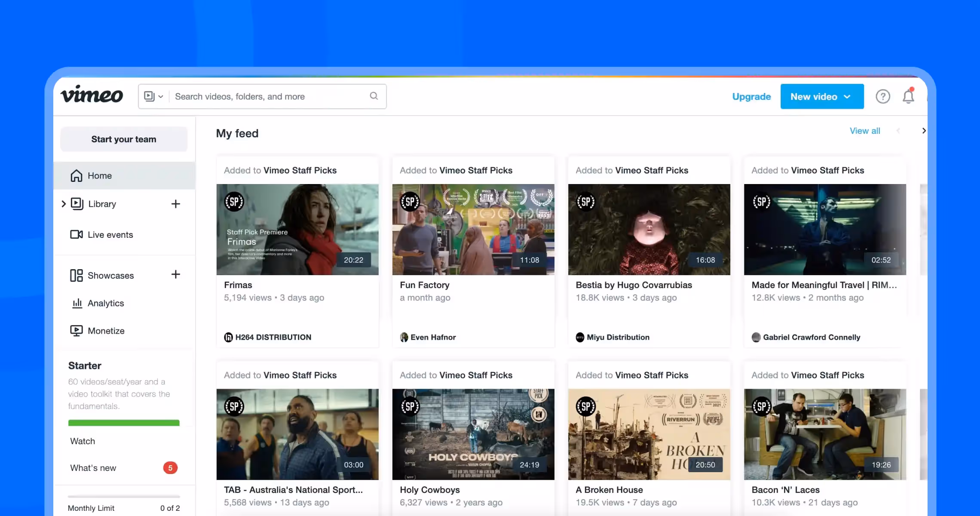
Task: Open the Monetize section
Action: click(106, 330)
